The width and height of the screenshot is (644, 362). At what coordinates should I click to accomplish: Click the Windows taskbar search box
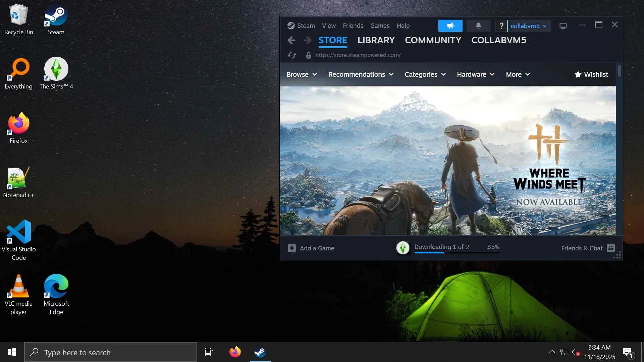click(x=111, y=352)
